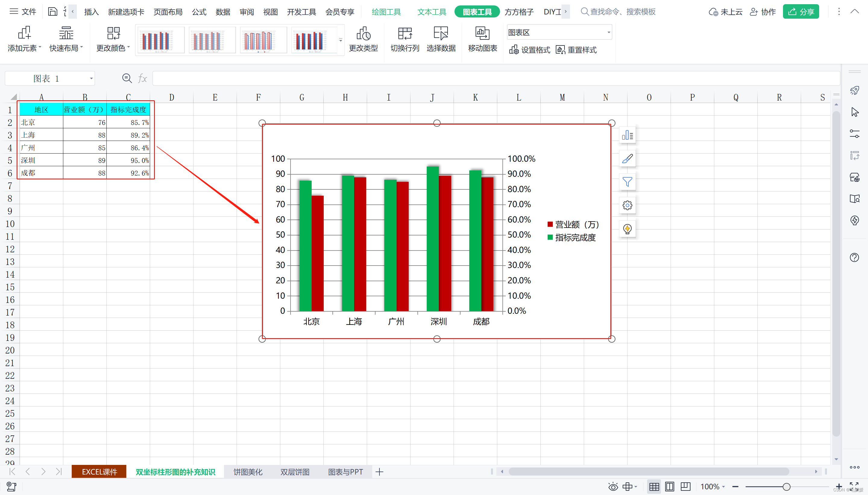Click the horizontal scrollbar at bottom
The image size is (868, 495).
[x=648, y=472]
